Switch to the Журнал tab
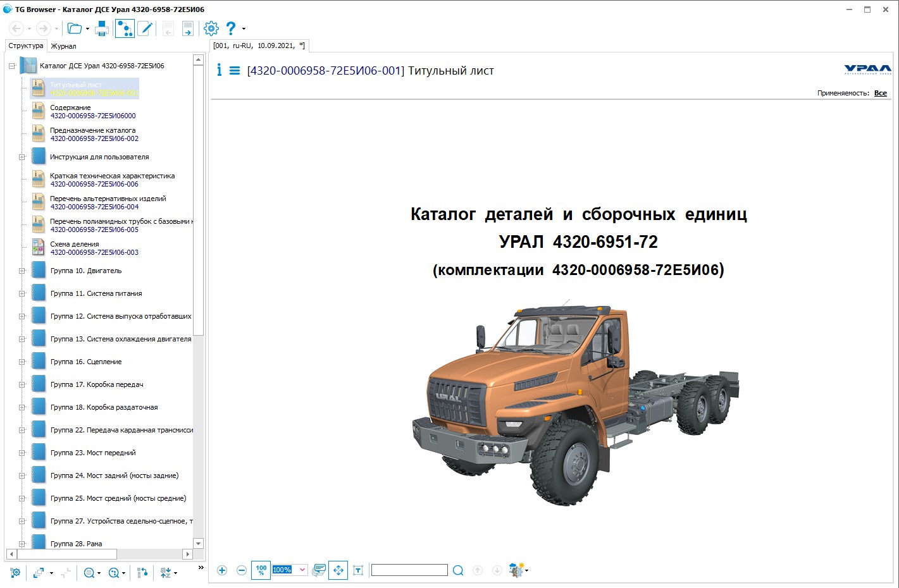This screenshot has height=588, width=899. pos(63,46)
